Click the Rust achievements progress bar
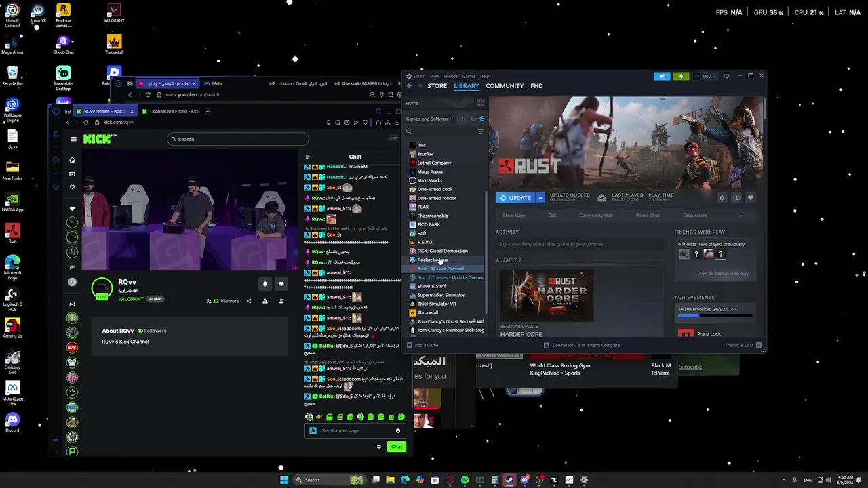 tap(715, 316)
